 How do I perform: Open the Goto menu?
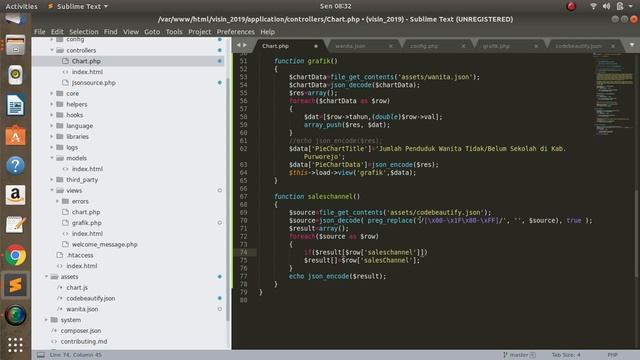(152, 32)
